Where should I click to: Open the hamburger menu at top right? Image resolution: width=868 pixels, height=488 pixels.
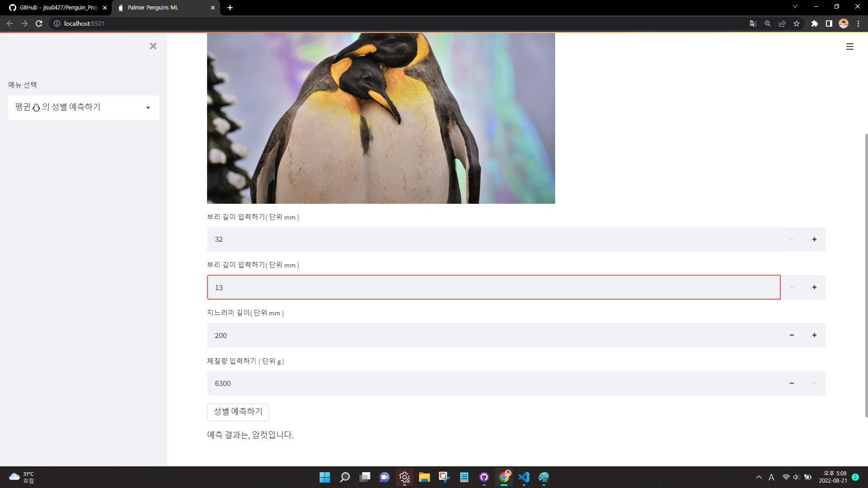click(x=849, y=47)
